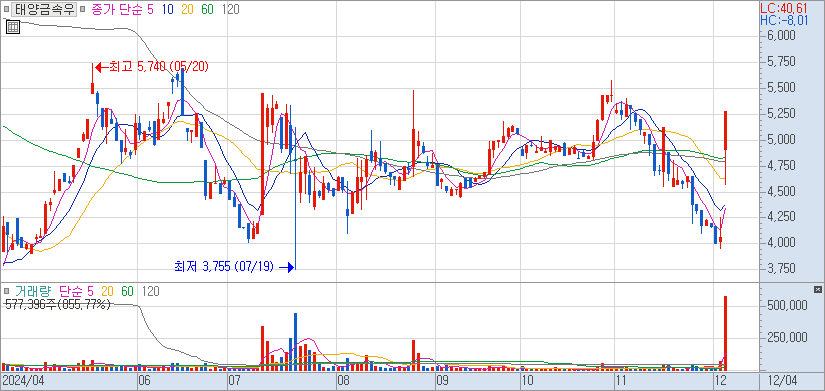825x391 pixels.
Task: Select the 종가 단순 moving average label
Action: 117,9
